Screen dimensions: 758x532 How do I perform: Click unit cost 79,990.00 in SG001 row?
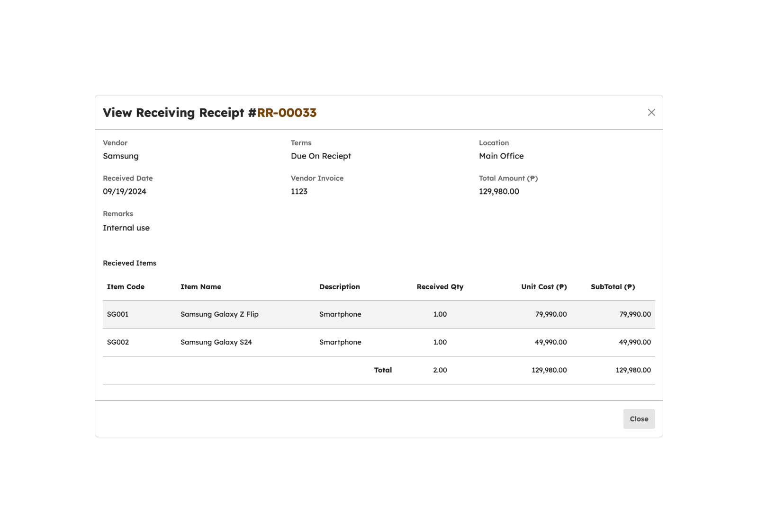click(x=551, y=314)
